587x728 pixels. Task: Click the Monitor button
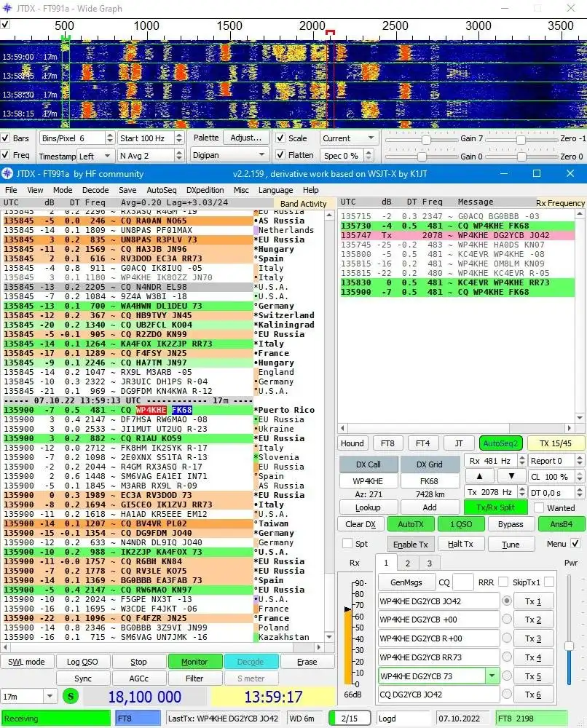[194, 662]
